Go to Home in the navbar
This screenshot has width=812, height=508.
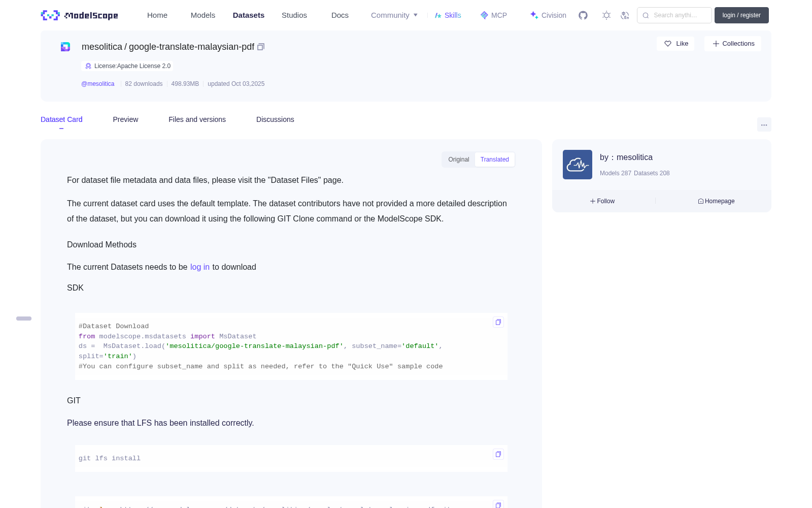[x=157, y=15]
